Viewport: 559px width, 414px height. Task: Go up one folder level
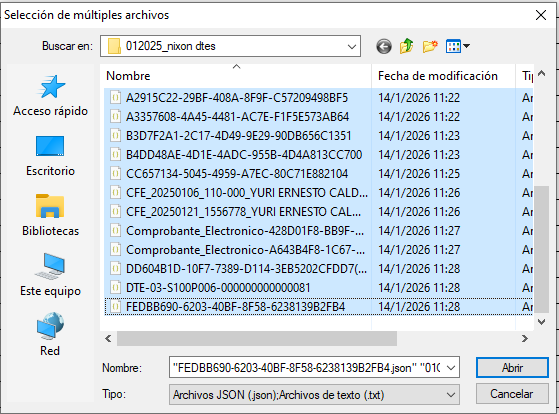(406, 46)
